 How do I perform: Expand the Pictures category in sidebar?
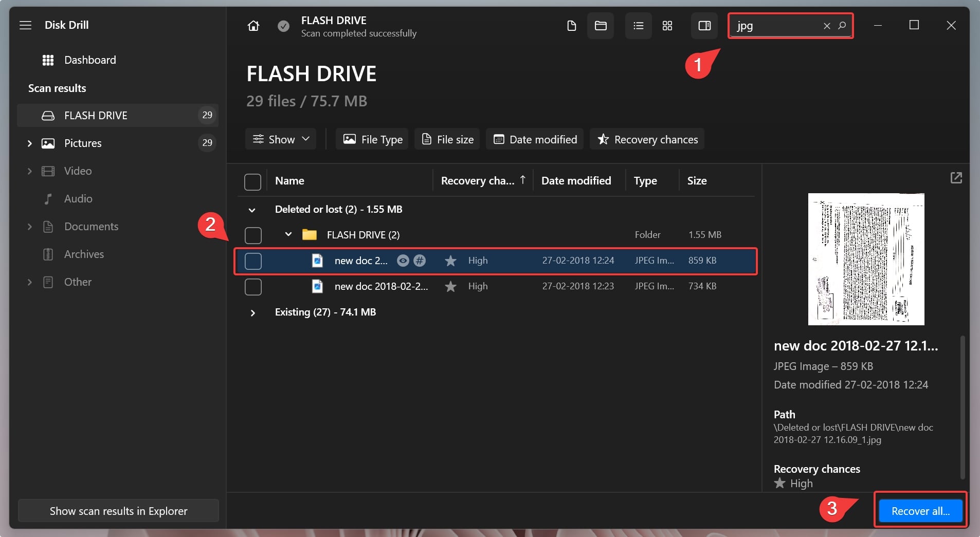pos(29,143)
